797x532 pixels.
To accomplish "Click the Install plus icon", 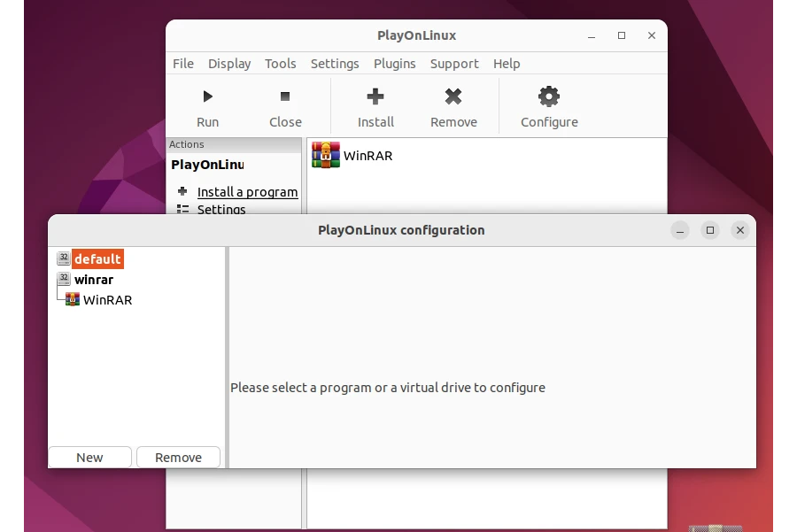I will 375,96.
